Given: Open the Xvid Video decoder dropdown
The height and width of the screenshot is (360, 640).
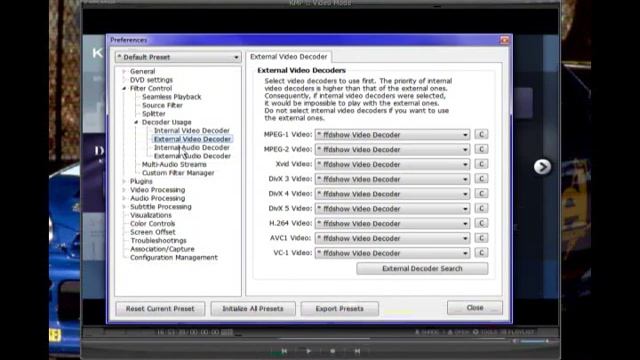Looking at the screenshot, I should (392, 164).
